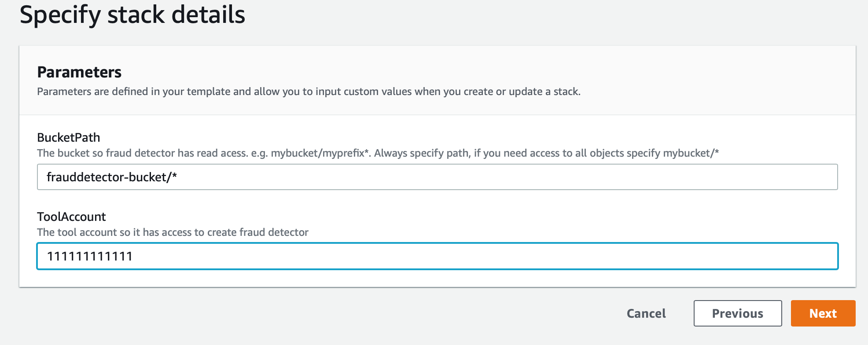868x345 pixels.
Task: Click "read acess" wording in the BucketPath hint
Action: 217,153
